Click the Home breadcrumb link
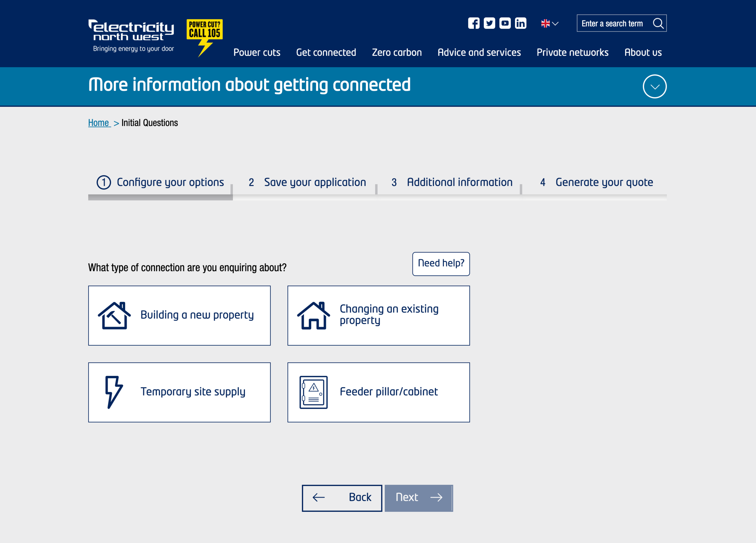This screenshot has width=756, height=543. pyautogui.click(x=99, y=123)
